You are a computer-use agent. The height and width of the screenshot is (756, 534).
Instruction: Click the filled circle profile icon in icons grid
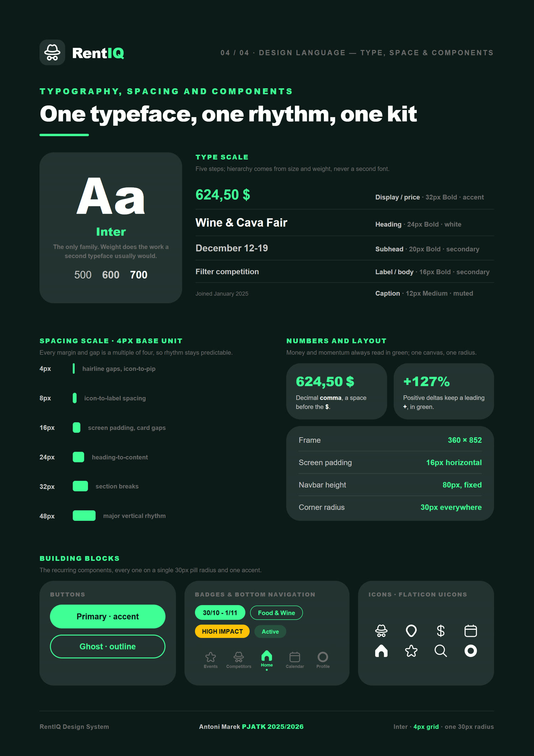pyautogui.click(x=471, y=651)
